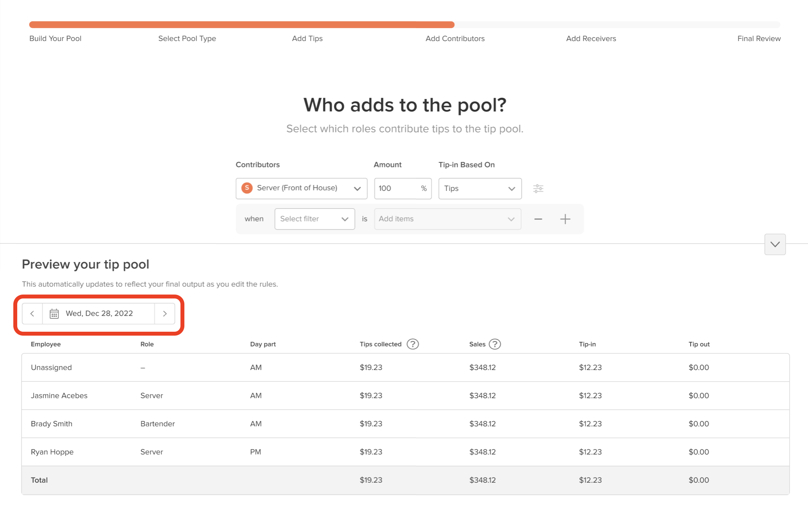The height and width of the screenshot is (532, 808).
Task: Click the plus icon to add a rule
Action: coord(565,219)
